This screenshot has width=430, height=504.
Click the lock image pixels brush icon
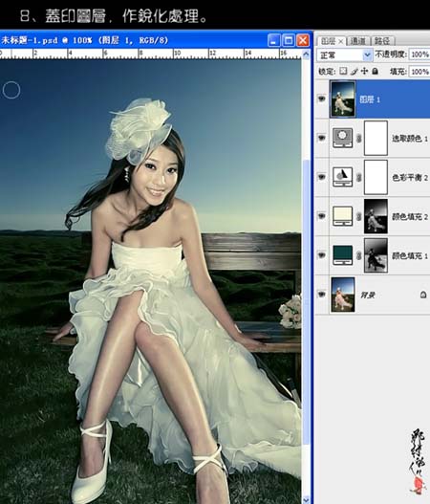click(354, 72)
